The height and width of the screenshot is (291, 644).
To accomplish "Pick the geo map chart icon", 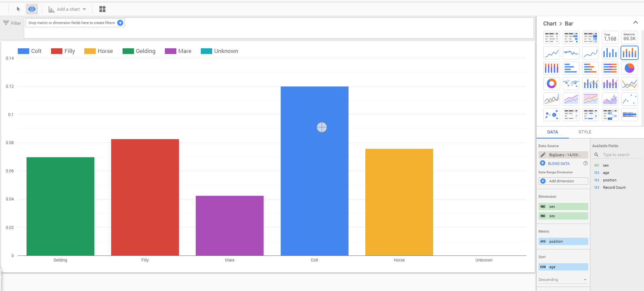I will (571, 84).
